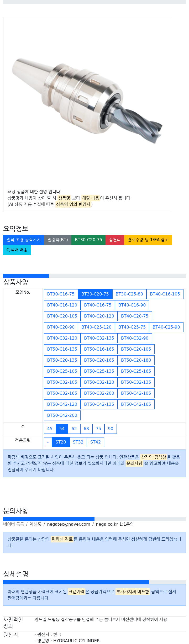Viewport: 189px width, 644px height.
Task: Choose model BT50-C16-165
Action: tap(99, 349)
